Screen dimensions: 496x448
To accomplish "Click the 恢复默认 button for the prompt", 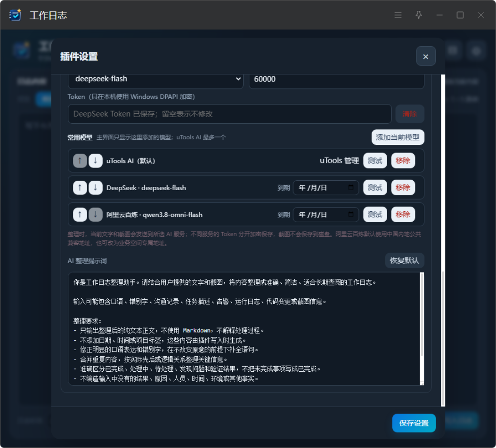I will coord(404,260).
